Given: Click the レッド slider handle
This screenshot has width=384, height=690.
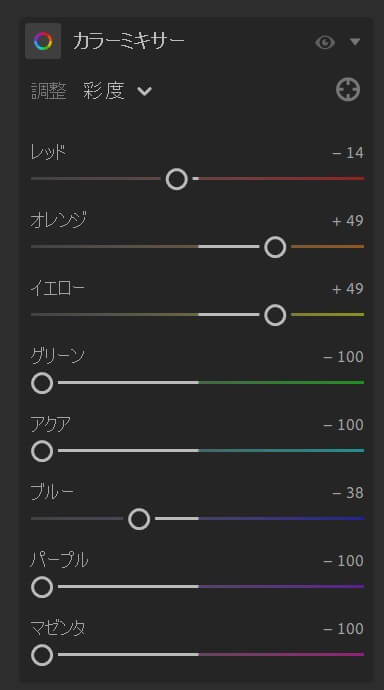Looking at the screenshot, I should (177, 179).
